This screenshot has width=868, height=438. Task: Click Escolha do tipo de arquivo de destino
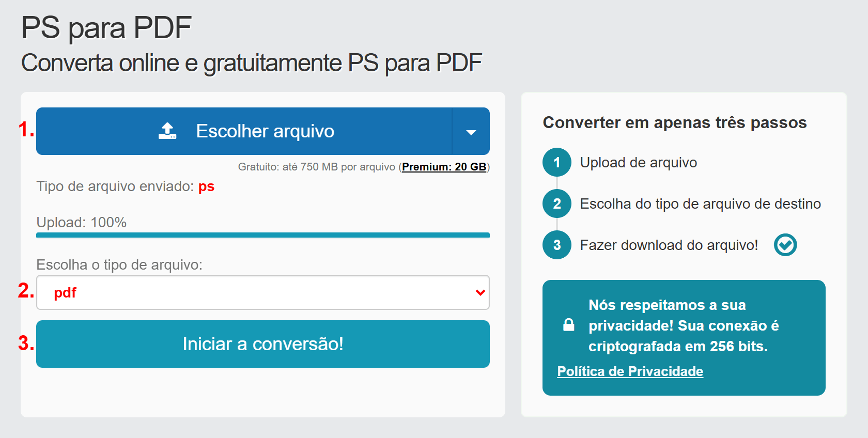pyautogui.click(x=700, y=204)
